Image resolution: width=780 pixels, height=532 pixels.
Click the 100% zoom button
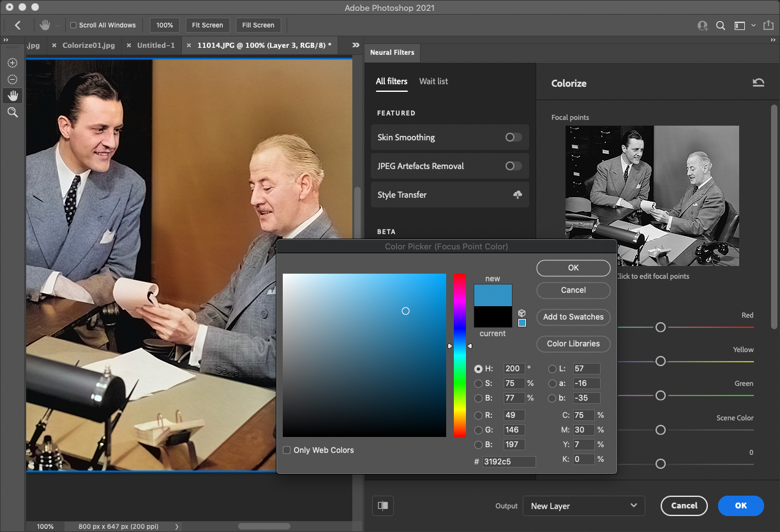pos(165,26)
